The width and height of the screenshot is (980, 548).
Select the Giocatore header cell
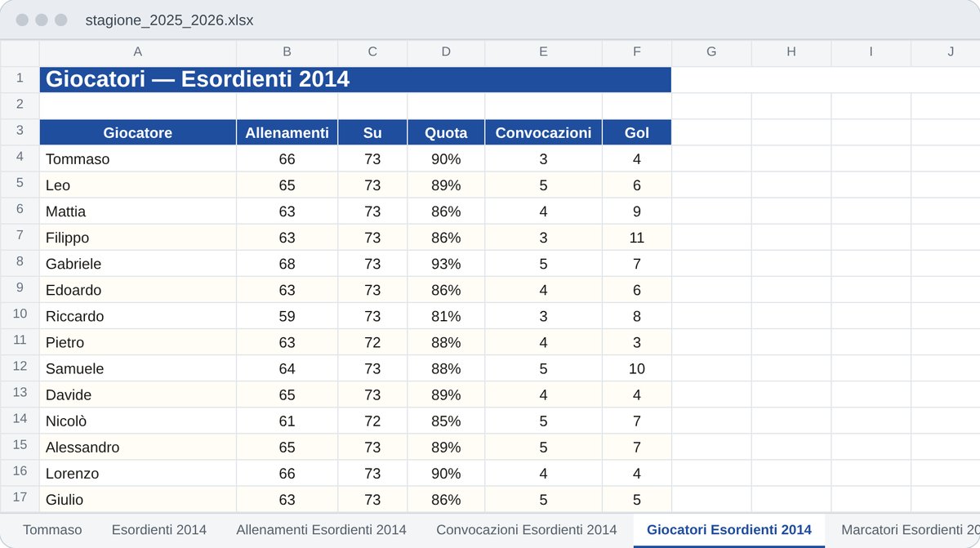click(137, 132)
